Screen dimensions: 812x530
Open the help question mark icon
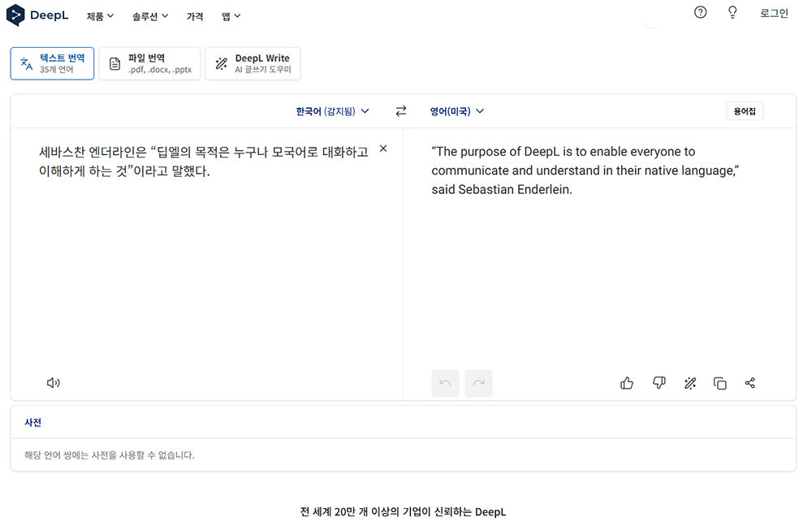tap(700, 12)
